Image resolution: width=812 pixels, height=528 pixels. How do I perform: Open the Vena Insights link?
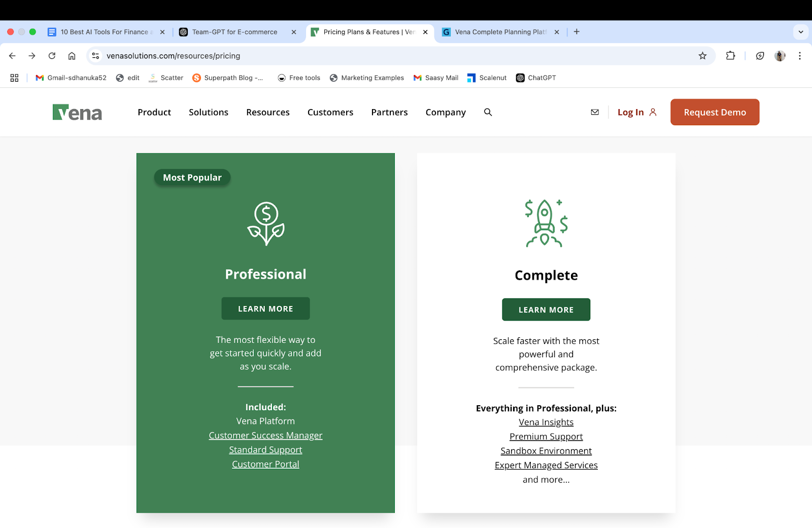[546, 422]
